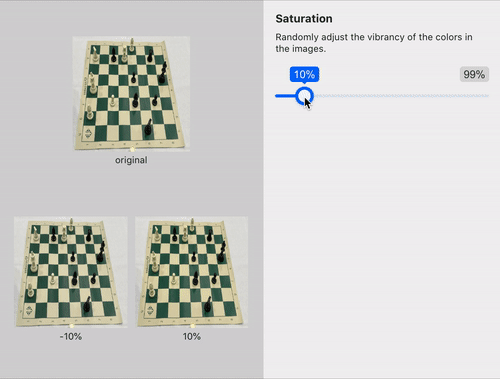Click the Saturation slider handle

coord(304,96)
